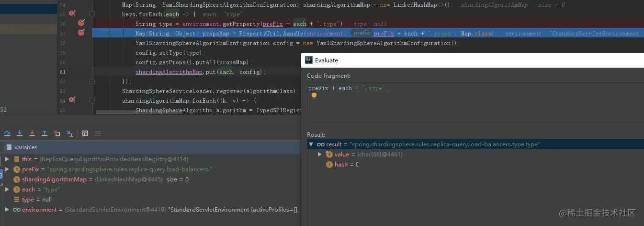The width and height of the screenshot is (644, 226).
Task: Click the 'Code fragment:' label
Action: (328, 76)
